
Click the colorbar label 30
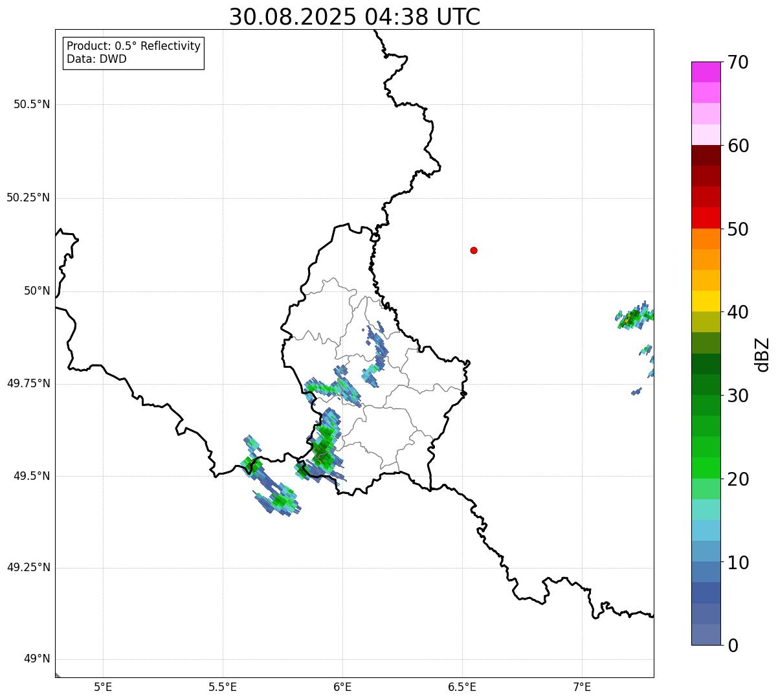pyautogui.click(x=738, y=396)
